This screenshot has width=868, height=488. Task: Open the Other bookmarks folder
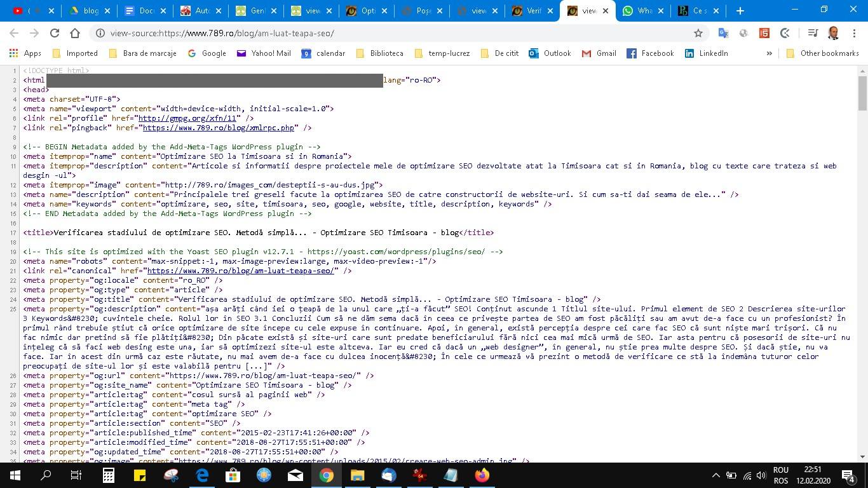coord(823,53)
